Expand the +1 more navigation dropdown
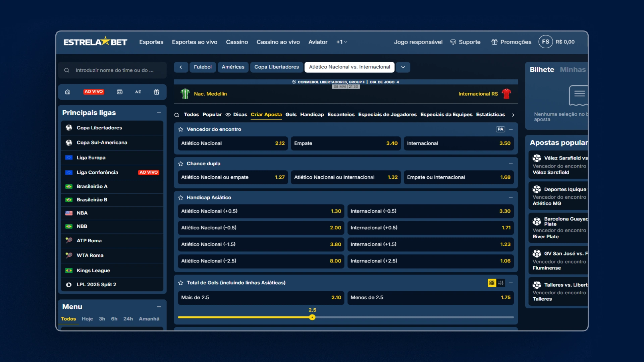 tap(342, 42)
